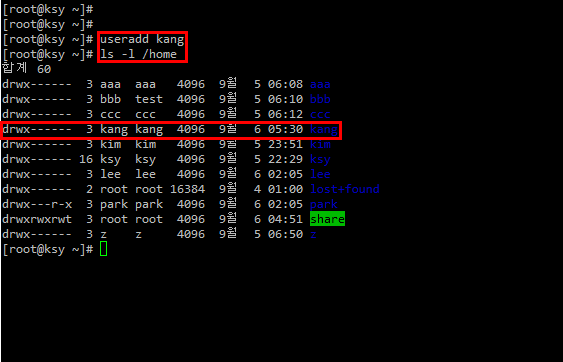
Task: Click the 'drwxrwxrwt' permission string
Action: [37, 219]
